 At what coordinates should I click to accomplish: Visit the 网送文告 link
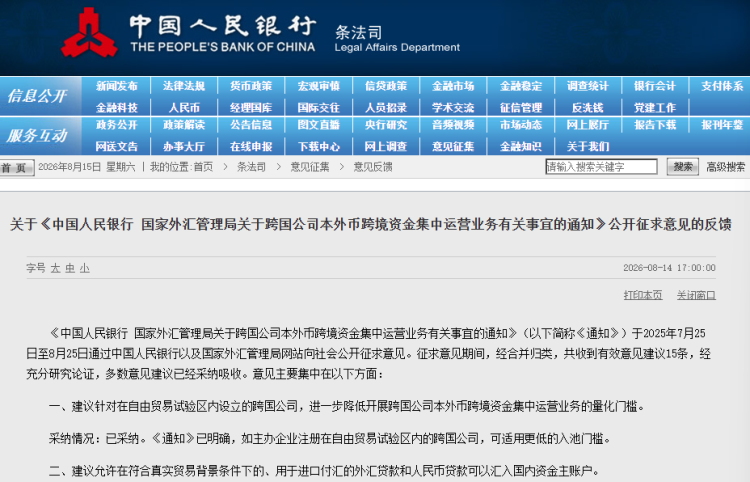point(117,146)
